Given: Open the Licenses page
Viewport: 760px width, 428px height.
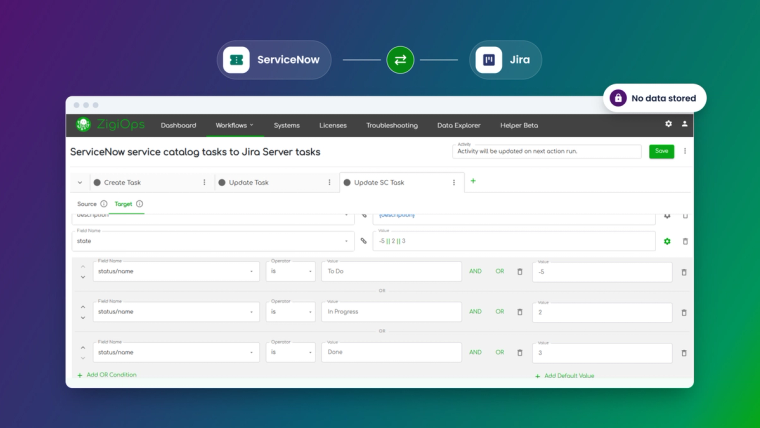Looking at the screenshot, I should (333, 125).
